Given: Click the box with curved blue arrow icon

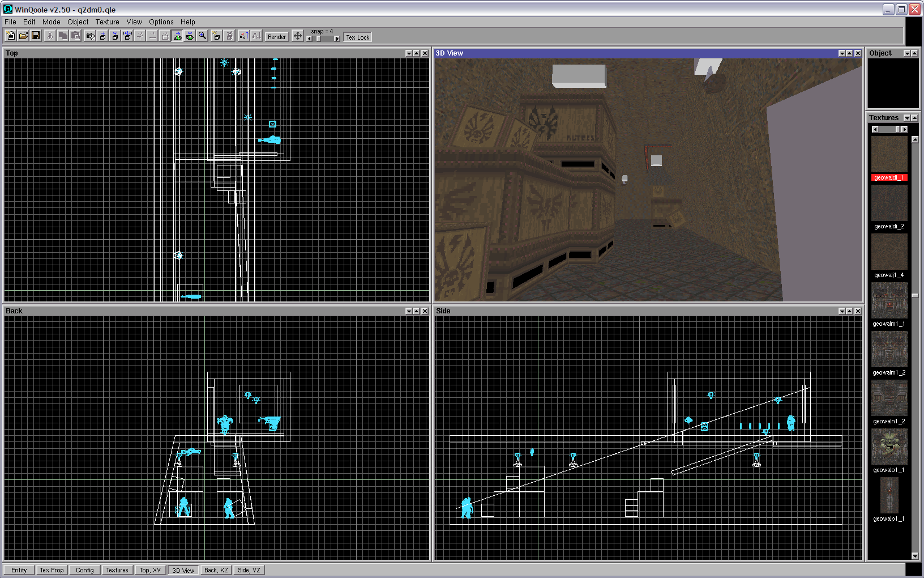Looking at the screenshot, I should (115, 36).
